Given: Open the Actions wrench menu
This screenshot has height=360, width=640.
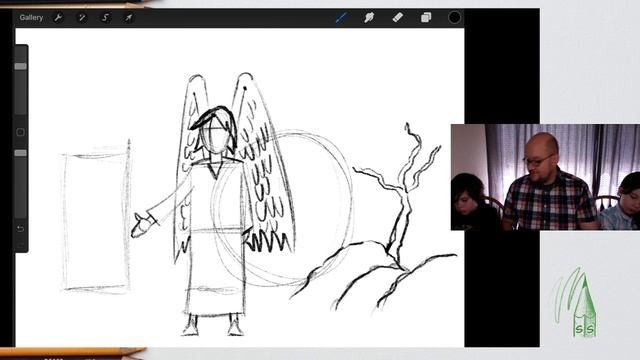Looking at the screenshot, I should (x=58, y=18).
